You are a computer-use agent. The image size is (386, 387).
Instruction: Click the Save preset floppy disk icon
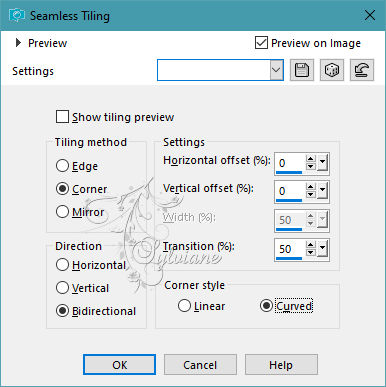tap(302, 70)
